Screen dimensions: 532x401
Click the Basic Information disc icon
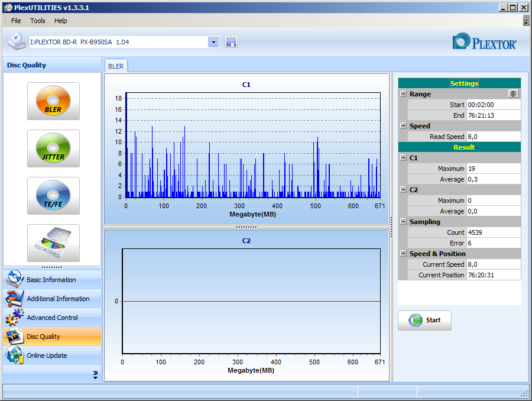pyautogui.click(x=15, y=279)
